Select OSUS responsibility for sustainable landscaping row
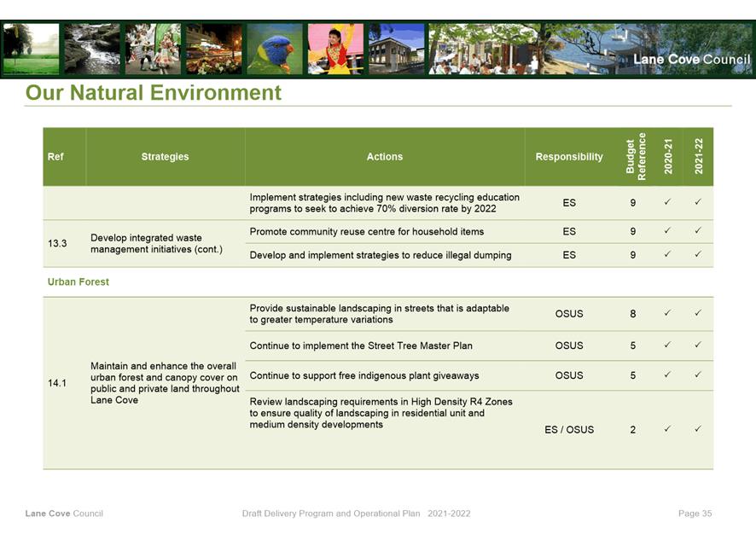Image resolution: width=756 pixels, height=534 pixels. point(569,314)
